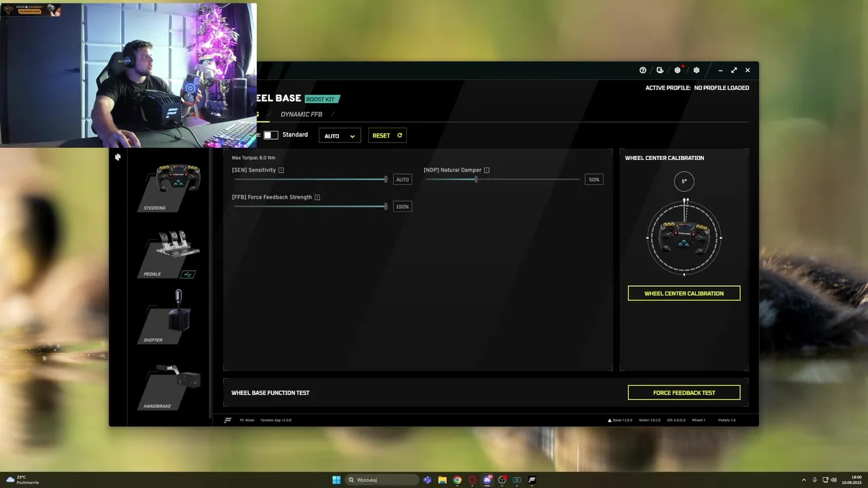The height and width of the screenshot is (488, 868).
Task: Open Opera browser from taskbar
Action: (x=472, y=480)
